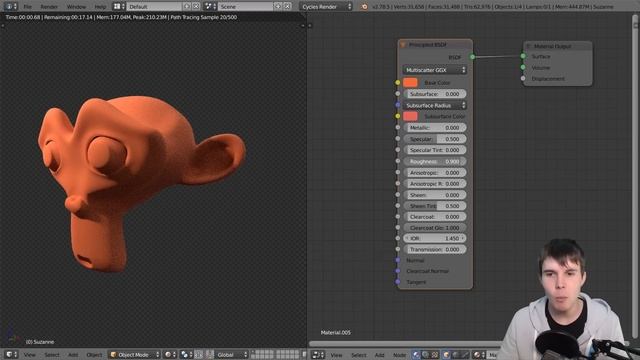Open the Render menu
The height and width of the screenshot is (360, 640).
(49, 7)
